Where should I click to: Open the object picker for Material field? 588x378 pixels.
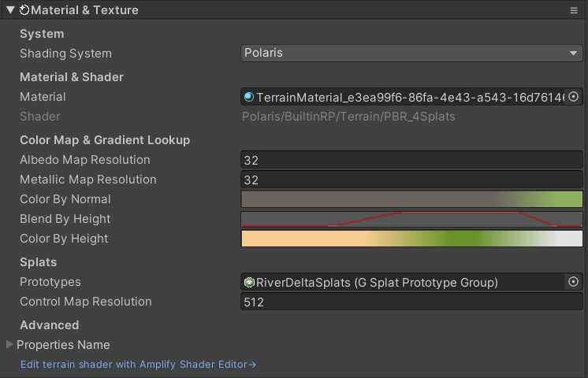coord(574,97)
